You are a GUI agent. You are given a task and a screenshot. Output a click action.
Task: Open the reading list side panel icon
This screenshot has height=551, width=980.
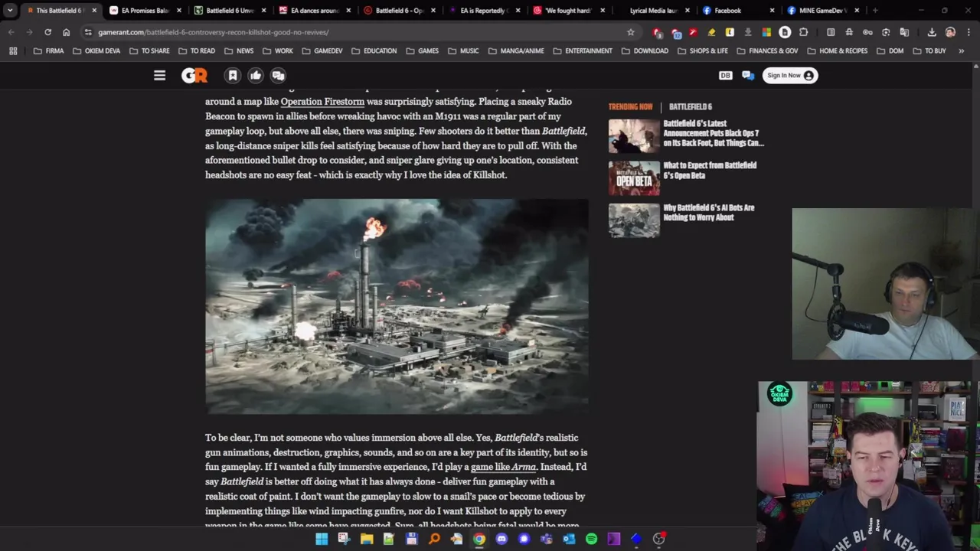click(831, 32)
